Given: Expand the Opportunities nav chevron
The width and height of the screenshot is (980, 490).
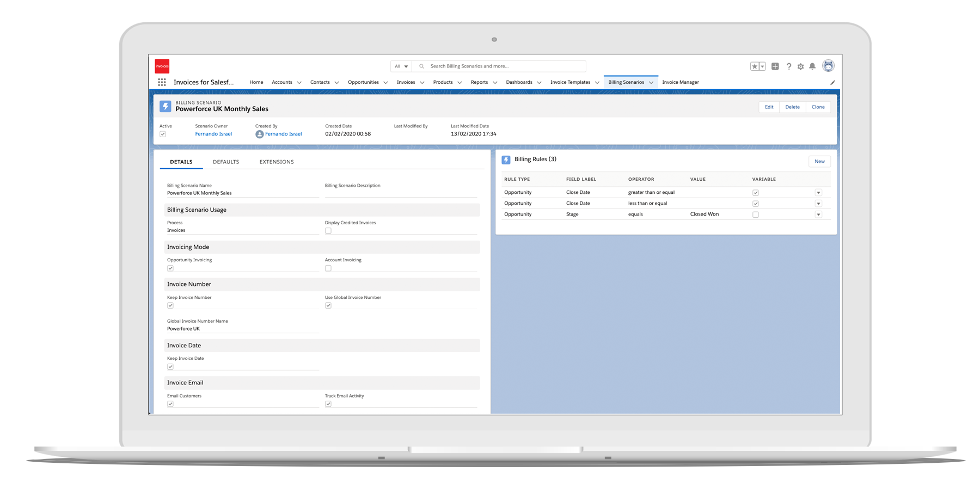Looking at the screenshot, I should (x=385, y=83).
